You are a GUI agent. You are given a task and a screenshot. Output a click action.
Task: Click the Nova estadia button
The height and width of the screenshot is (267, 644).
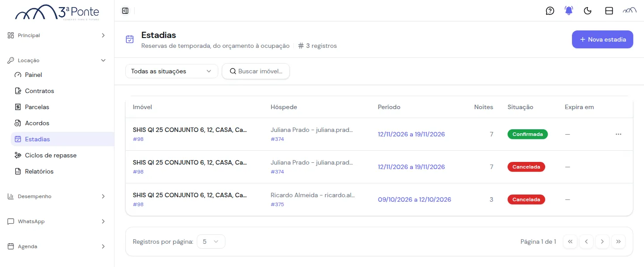[x=602, y=39]
